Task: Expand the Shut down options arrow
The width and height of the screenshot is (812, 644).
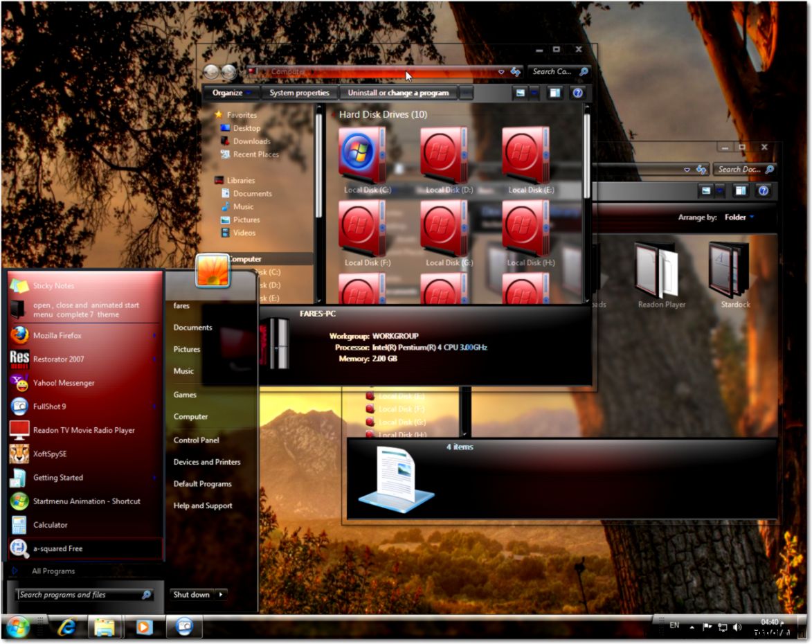Action: pyautogui.click(x=220, y=594)
